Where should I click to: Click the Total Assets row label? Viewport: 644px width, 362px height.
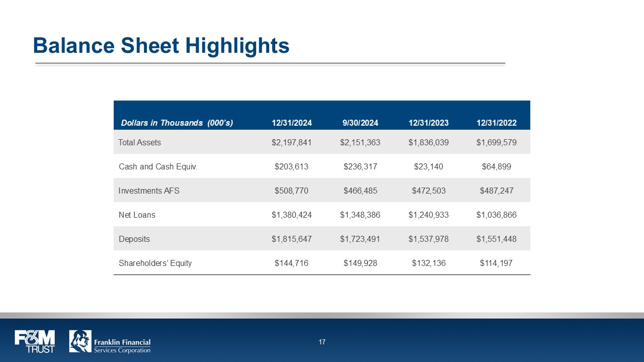(140, 142)
